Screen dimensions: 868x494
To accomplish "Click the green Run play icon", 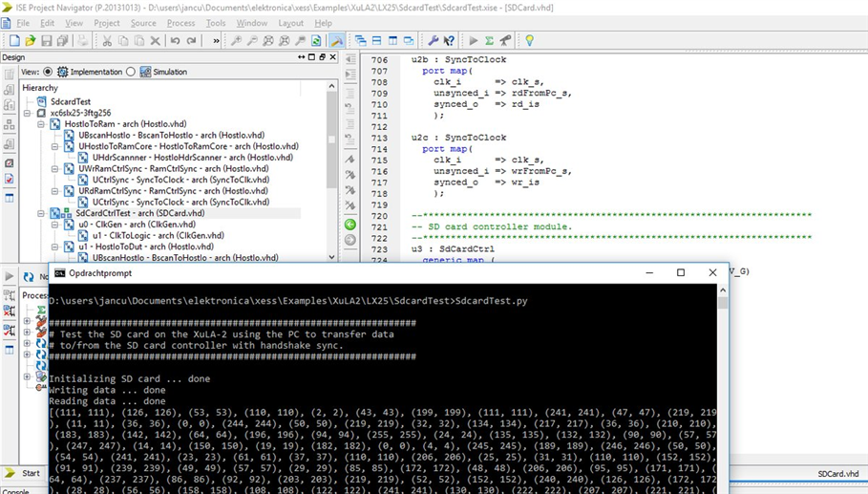I will [473, 41].
